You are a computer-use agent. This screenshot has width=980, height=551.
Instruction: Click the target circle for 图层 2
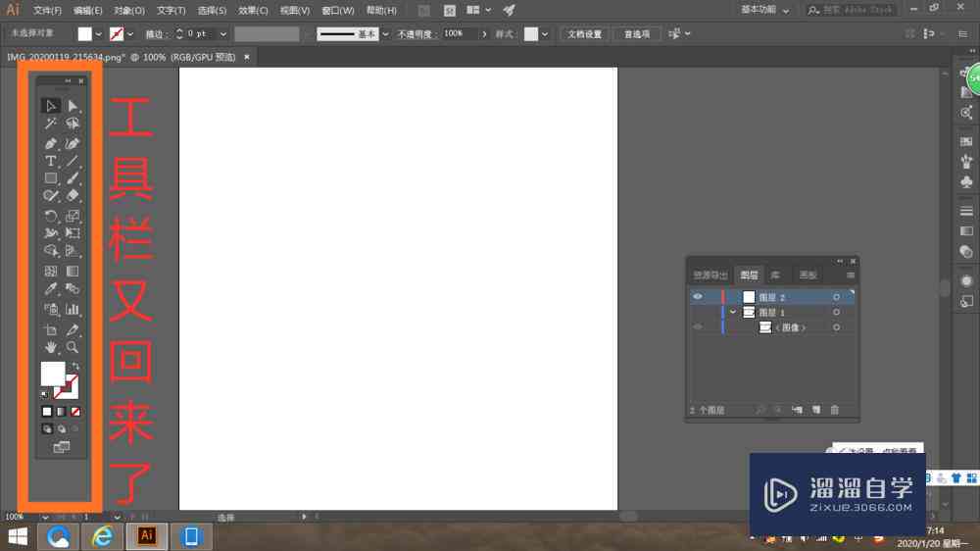836,297
